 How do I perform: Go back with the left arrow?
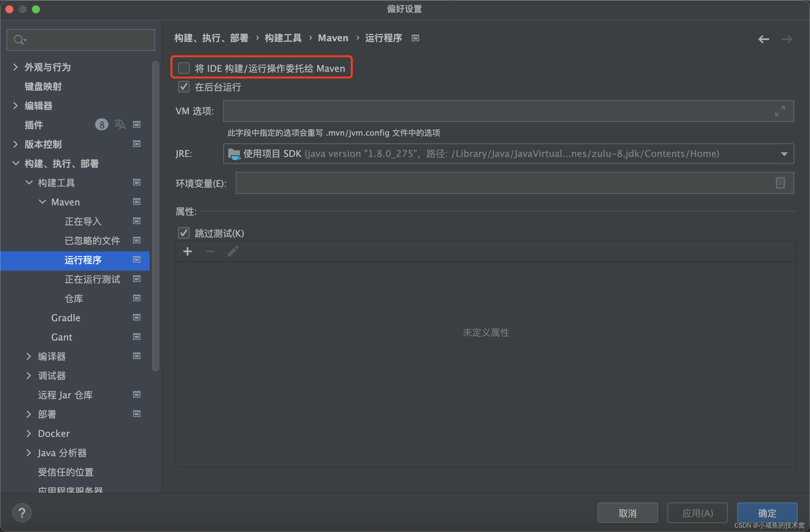point(763,39)
